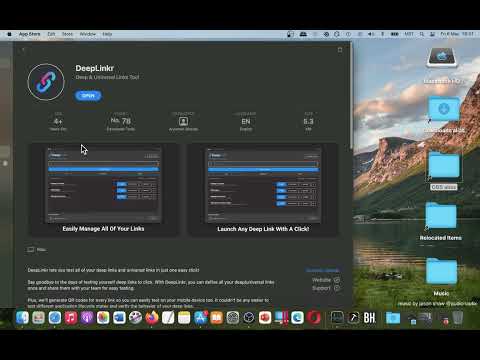Click the date and time in menu bar
480x360 pixels.
(457, 34)
